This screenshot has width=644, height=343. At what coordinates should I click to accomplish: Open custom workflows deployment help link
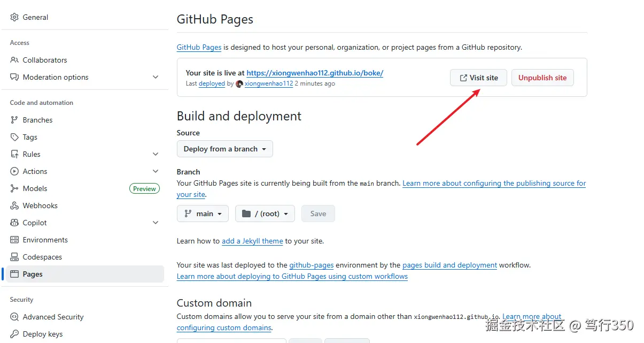coord(292,276)
